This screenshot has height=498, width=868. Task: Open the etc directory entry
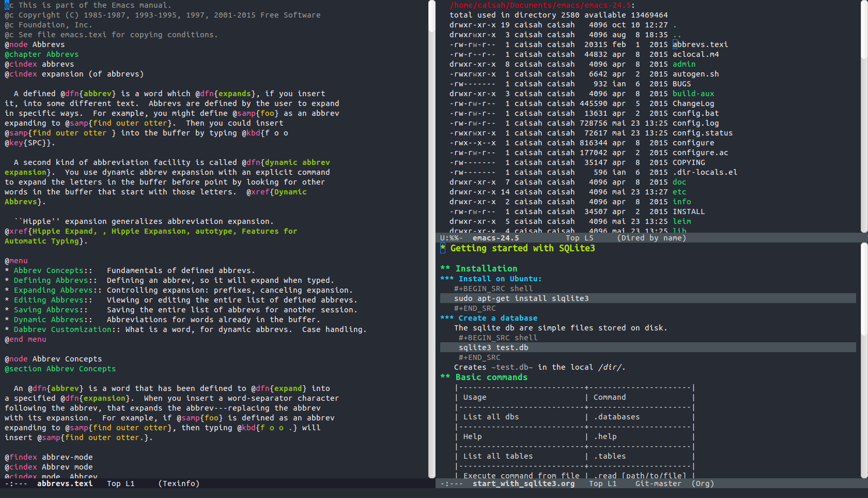point(679,192)
